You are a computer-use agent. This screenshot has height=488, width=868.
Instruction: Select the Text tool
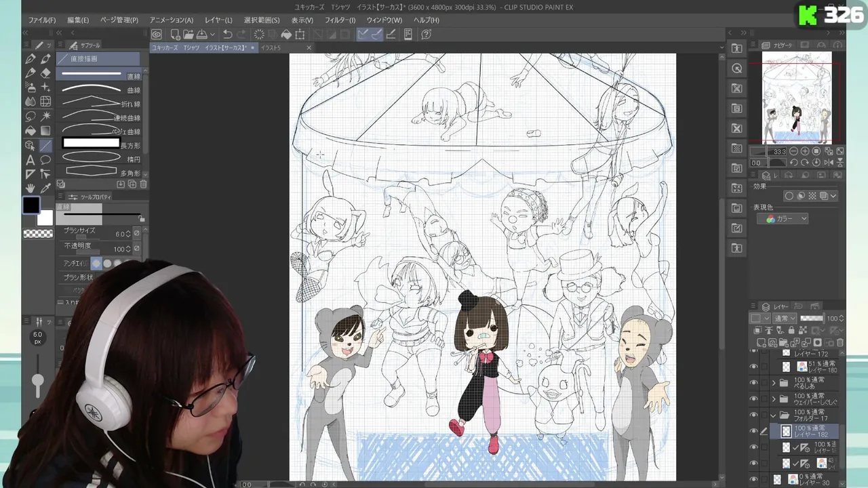[31, 160]
